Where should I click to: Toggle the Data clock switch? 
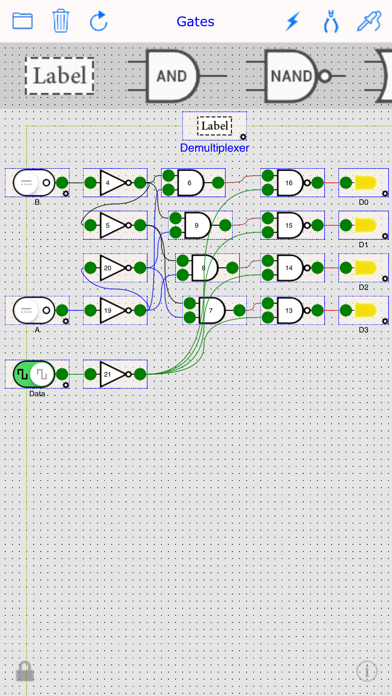(x=33, y=374)
